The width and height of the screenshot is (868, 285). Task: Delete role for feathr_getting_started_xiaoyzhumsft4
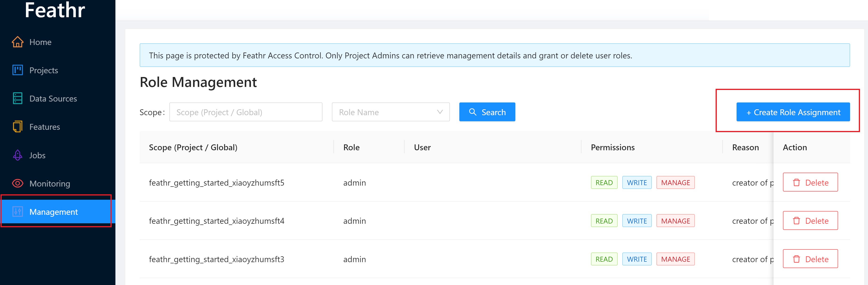810,221
